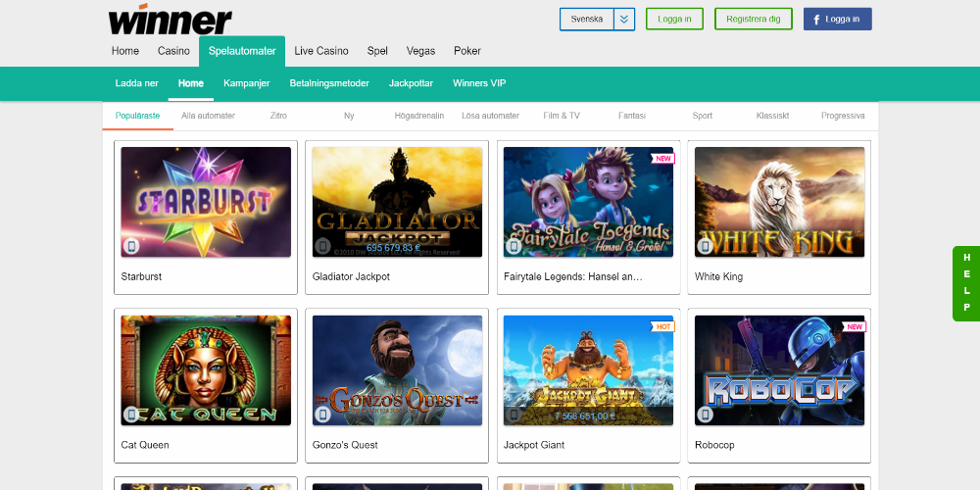980x490 pixels.
Task: Open the Robocop game thumbnail
Action: [x=779, y=370]
